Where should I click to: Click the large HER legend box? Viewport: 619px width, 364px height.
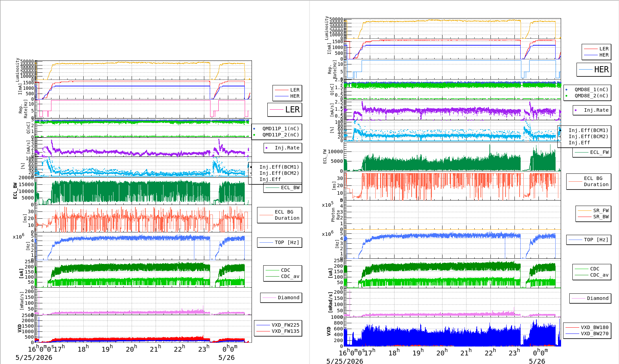[x=594, y=70]
